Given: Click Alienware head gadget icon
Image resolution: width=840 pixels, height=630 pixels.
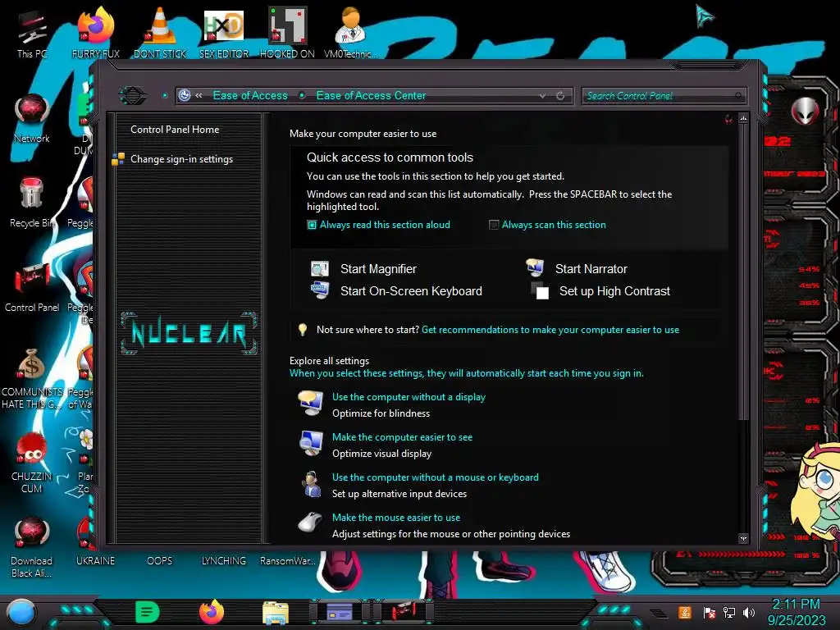Looking at the screenshot, I should [x=805, y=111].
